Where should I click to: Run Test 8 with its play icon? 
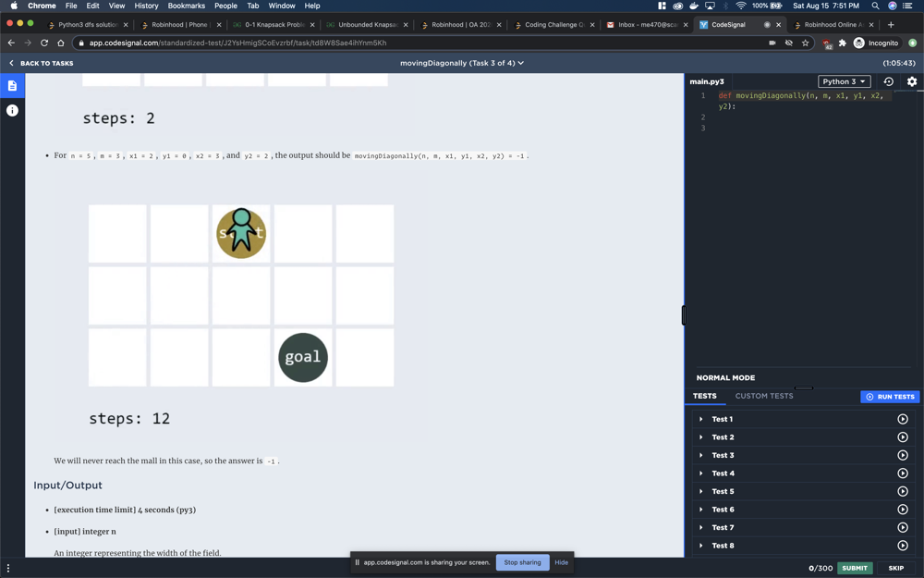coord(902,546)
